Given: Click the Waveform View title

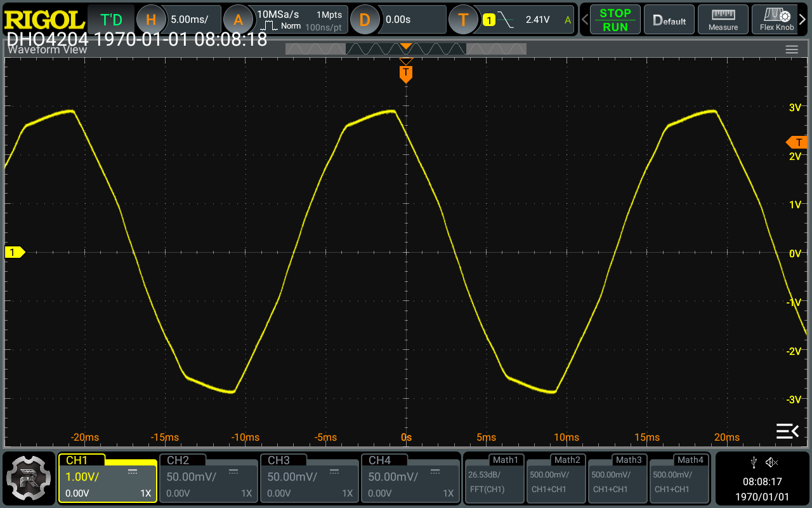Looking at the screenshot, I should tap(48, 50).
